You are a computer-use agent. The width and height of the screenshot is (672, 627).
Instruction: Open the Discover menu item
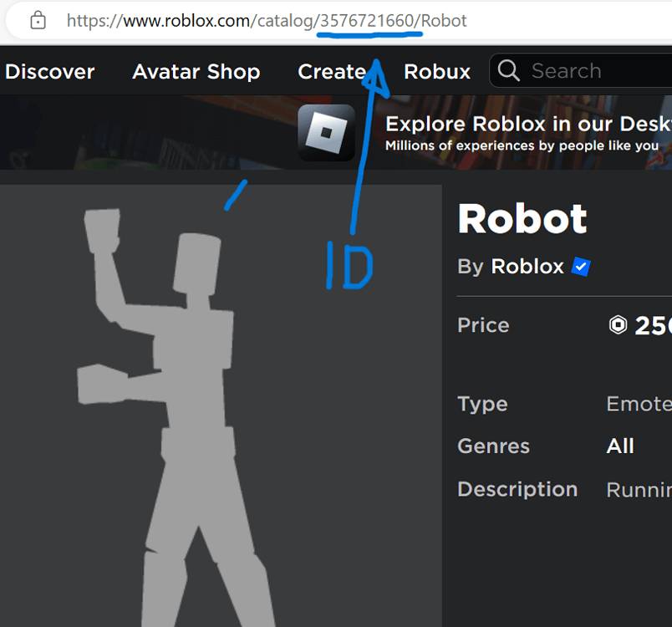click(49, 71)
